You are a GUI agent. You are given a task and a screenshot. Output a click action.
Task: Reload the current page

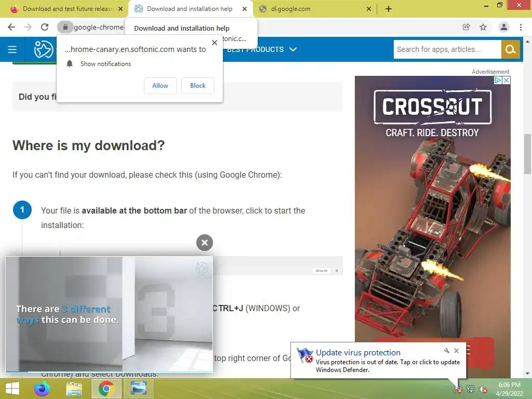45,27
